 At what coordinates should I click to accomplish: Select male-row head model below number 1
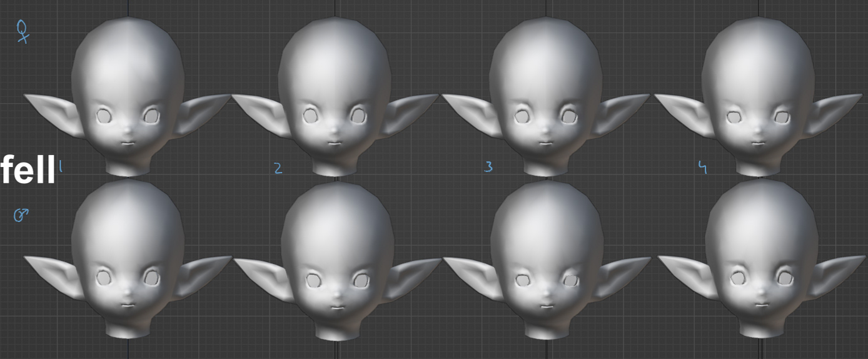[x=128, y=258]
